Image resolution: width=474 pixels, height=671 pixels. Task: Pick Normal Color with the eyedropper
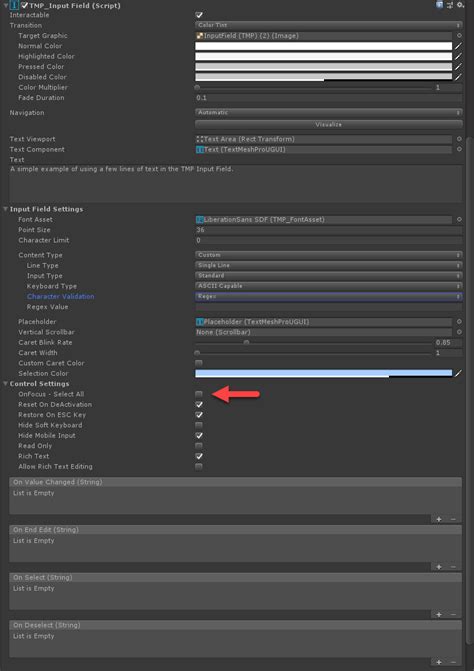458,46
